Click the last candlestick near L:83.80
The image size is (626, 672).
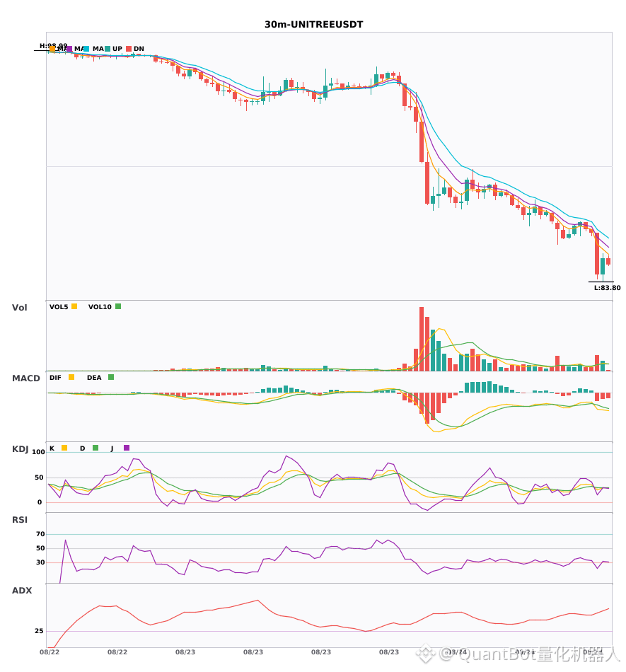tap(608, 261)
